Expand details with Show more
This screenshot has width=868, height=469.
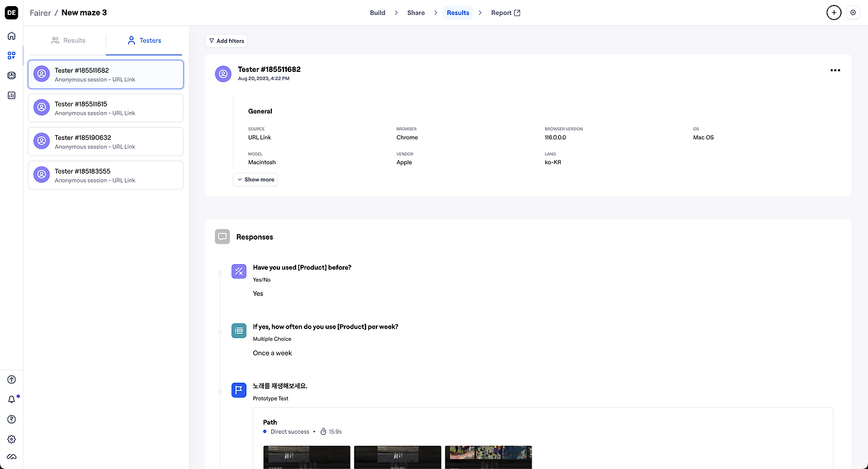[256, 180]
